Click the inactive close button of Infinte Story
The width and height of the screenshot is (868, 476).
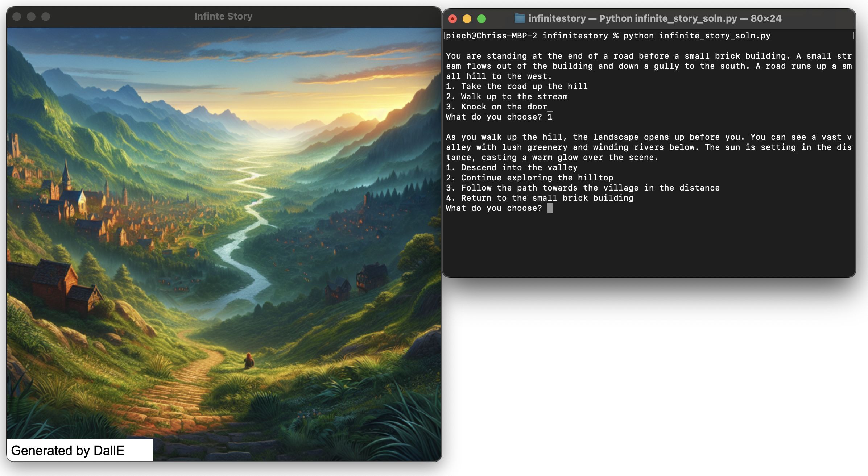[17, 17]
